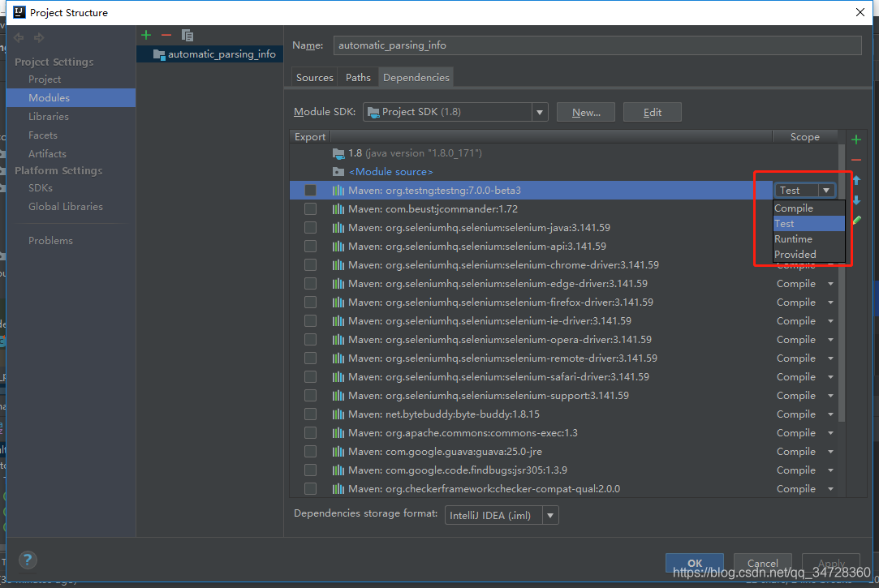Viewport: 879px width, 588px height.
Task: Click the selenium-support library icon
Action: point(338,395)
